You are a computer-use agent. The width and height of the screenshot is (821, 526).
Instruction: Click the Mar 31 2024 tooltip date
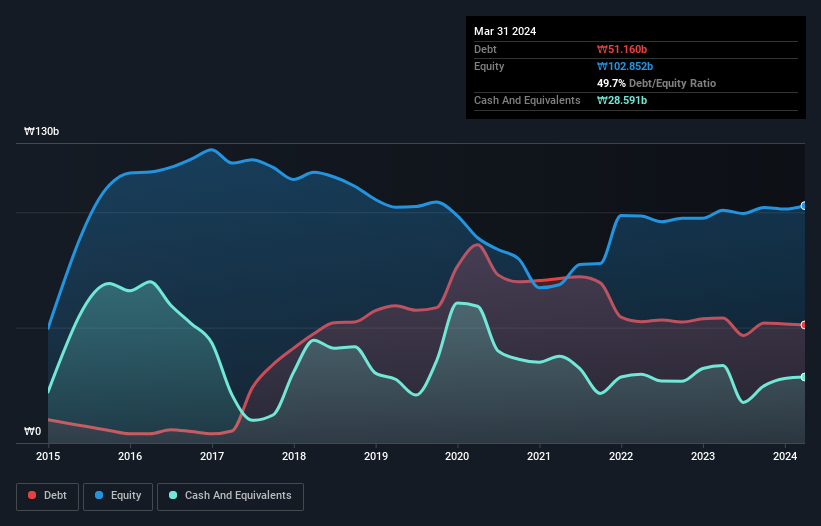pos(505,31)
